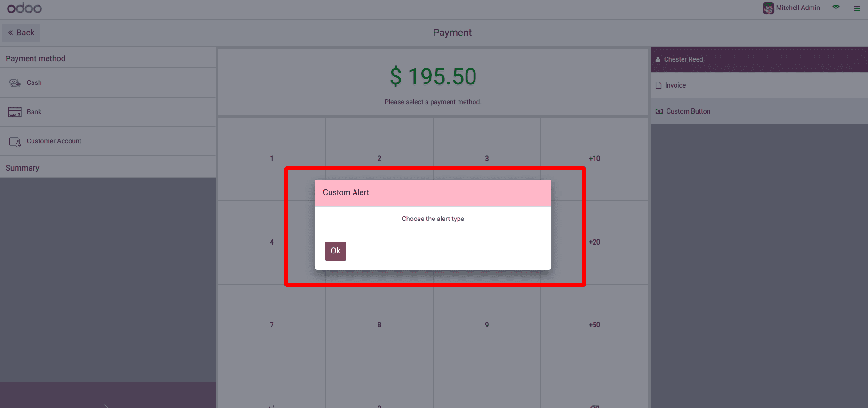Confirm the Custom Alert with Ok
Viewport: 868px width, 408px height.
point(336,251)
